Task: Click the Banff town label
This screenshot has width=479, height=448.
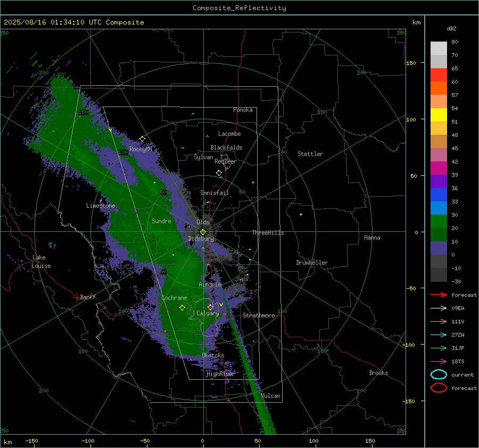Action: (88, 297)
